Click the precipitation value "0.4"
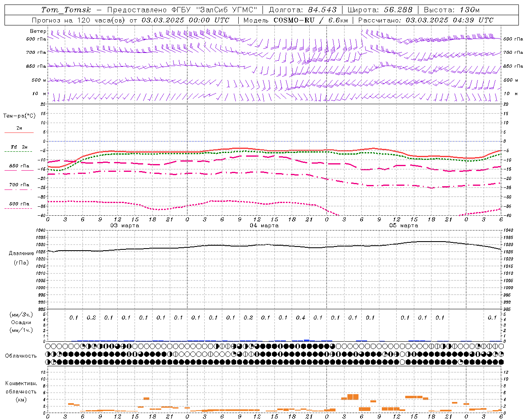The width and height of the screenshot is (525, 420). coord(300,317)
